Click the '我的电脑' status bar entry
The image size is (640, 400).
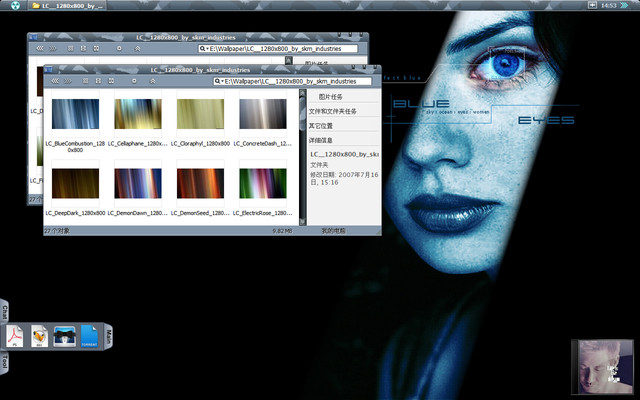333,231
